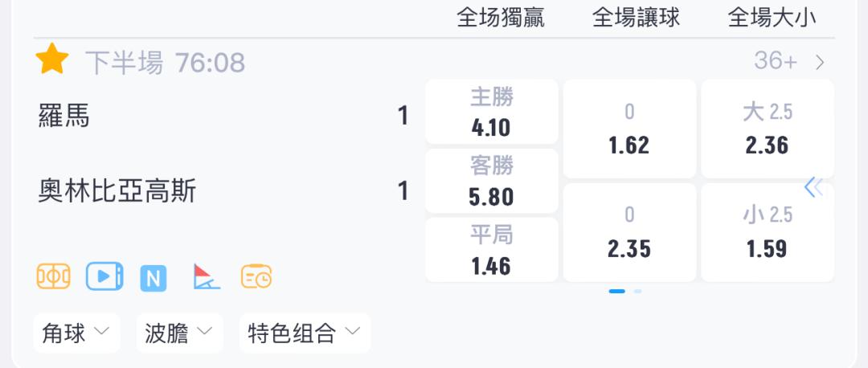
Task: Select 大 2.5 odds 2.36
Action: tap(768, 129)
